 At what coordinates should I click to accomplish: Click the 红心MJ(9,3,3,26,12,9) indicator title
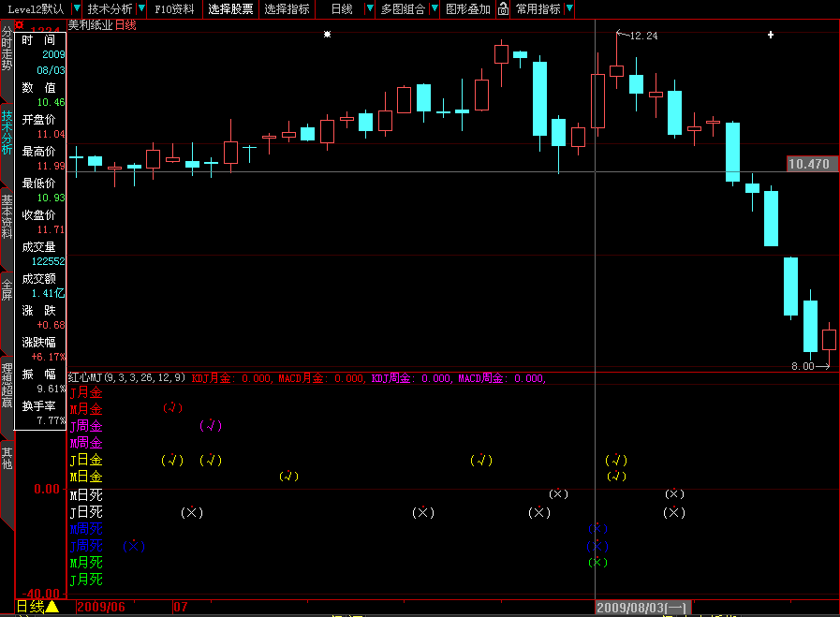(127, 378)
